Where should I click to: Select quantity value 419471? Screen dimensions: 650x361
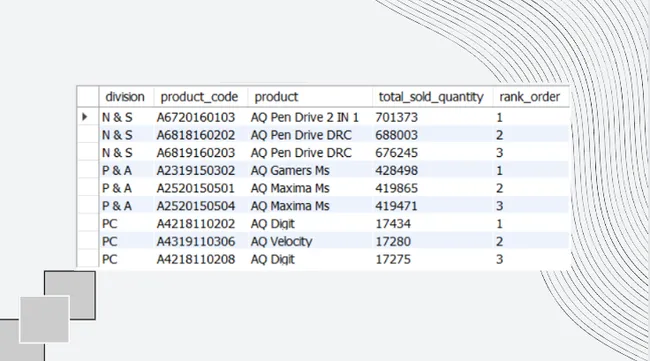point(397,206)
